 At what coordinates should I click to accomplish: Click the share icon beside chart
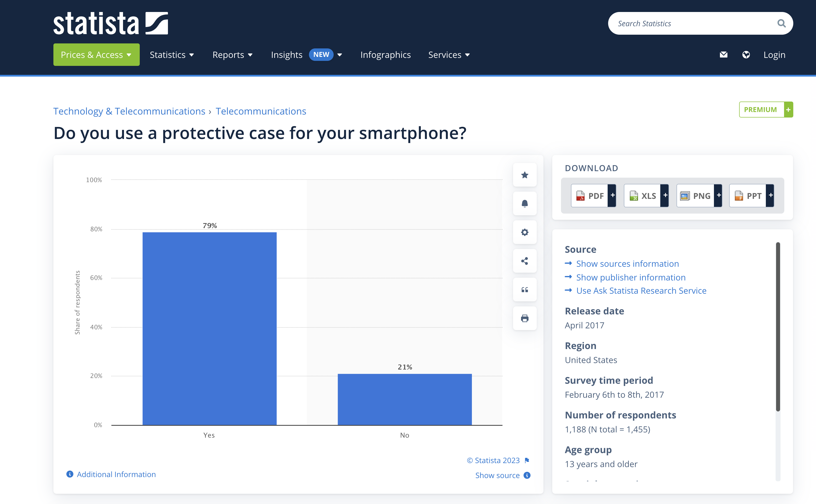tap(525, 261)
